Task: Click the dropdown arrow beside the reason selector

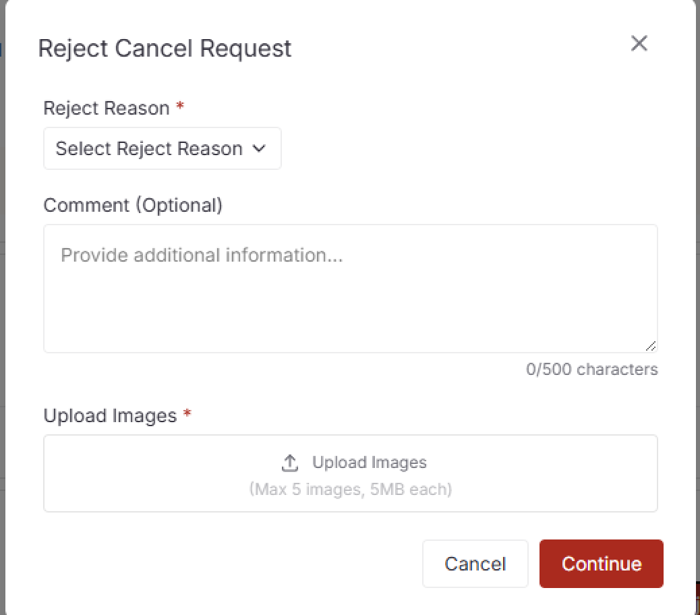Action: click(260, 148)
